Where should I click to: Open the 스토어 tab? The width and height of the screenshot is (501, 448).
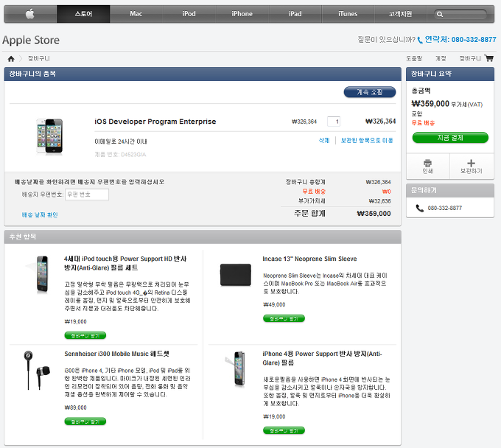coord(83,14)
